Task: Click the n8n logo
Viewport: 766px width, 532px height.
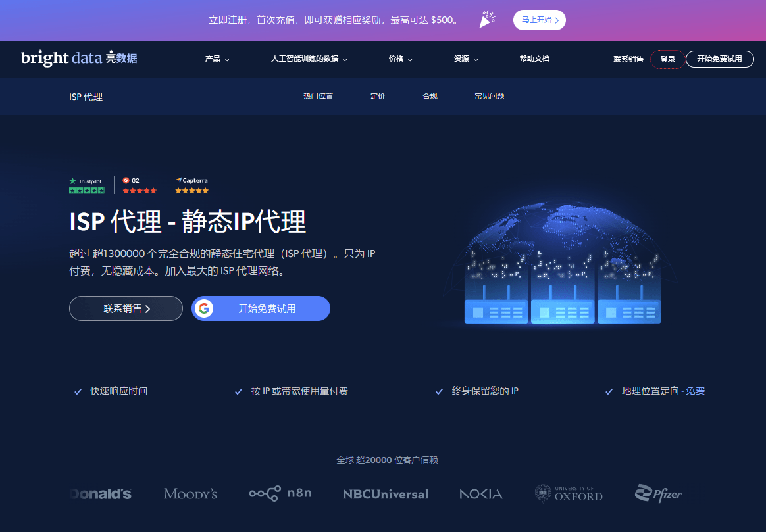Action: click(280, 493)
